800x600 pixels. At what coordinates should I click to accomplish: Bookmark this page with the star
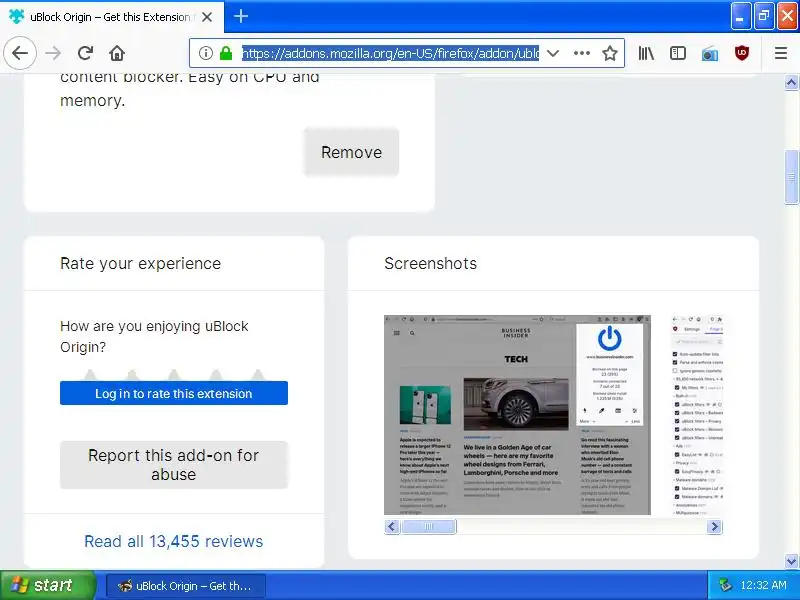click(610, 53)
